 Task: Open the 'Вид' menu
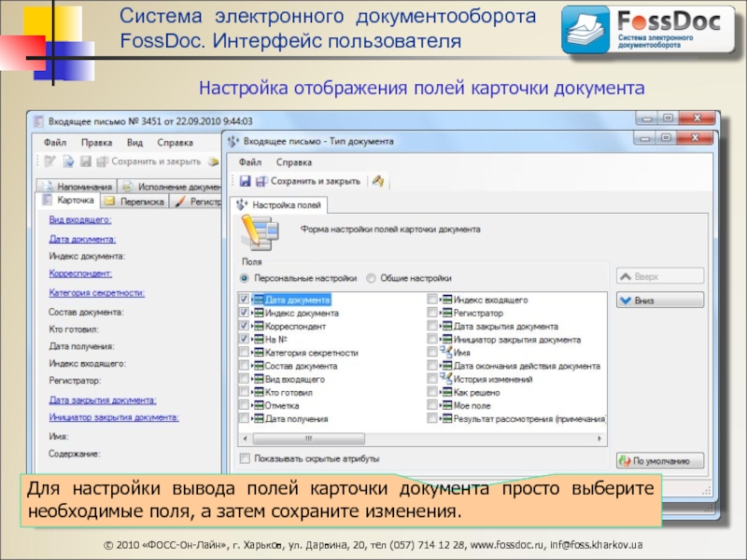(134, 143)
